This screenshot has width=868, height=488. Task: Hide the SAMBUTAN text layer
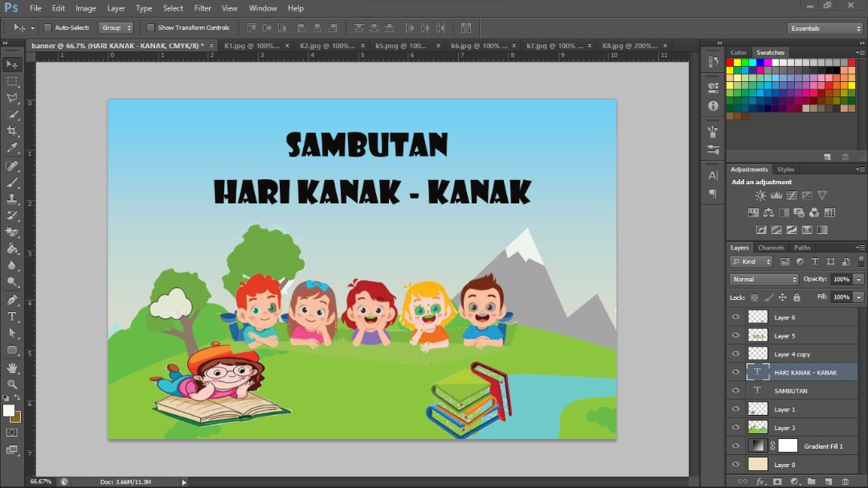pos(735,391)
